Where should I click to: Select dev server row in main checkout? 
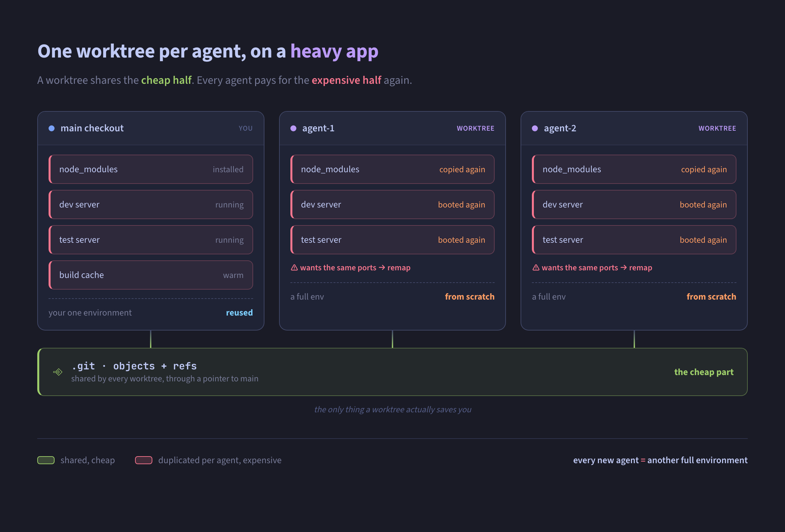pyautogui.click(x=151, y=204)
